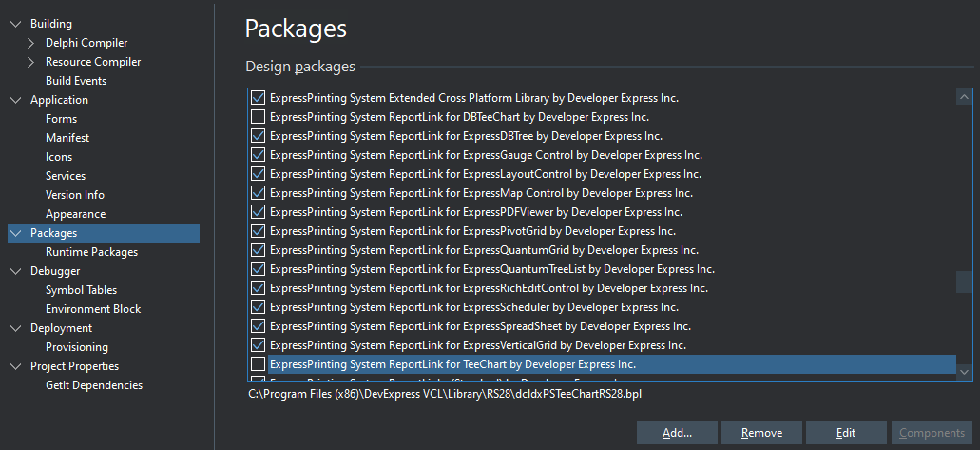The width and height of the screenshot is (980, 450).
Task: Uncheck ReportLink for ExpressRichEditControl
Action: pos(258,288)
